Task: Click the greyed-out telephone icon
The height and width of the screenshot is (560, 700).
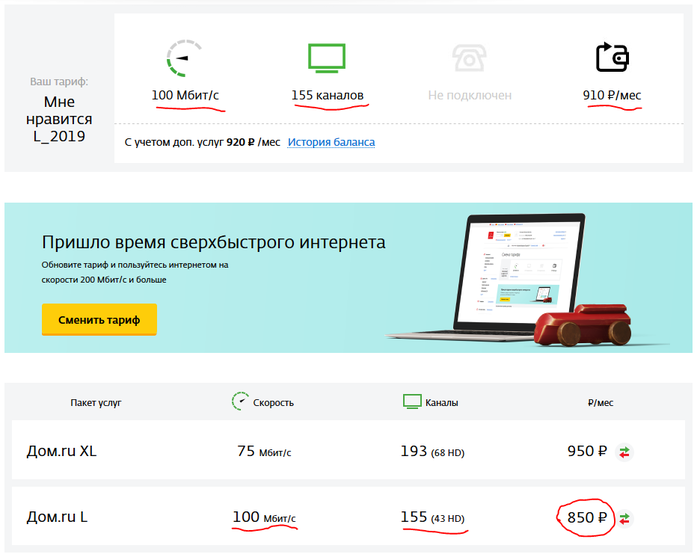Action: pos(469,58)
